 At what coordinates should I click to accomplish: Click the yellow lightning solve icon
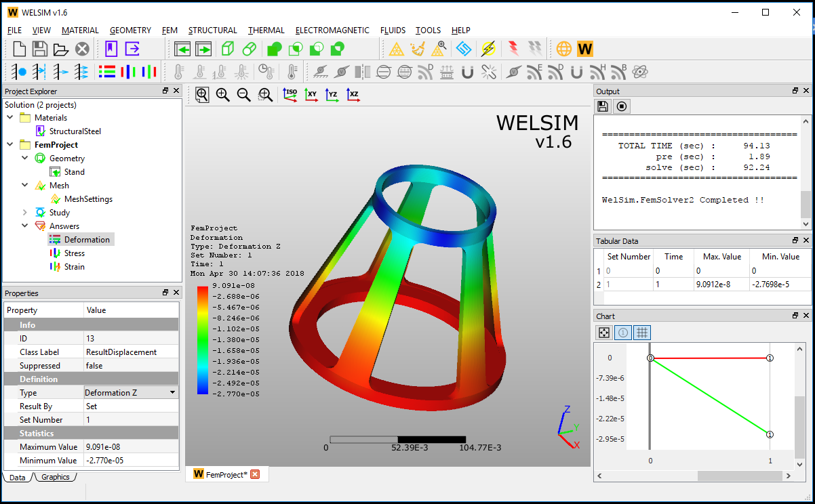[487, 49]
